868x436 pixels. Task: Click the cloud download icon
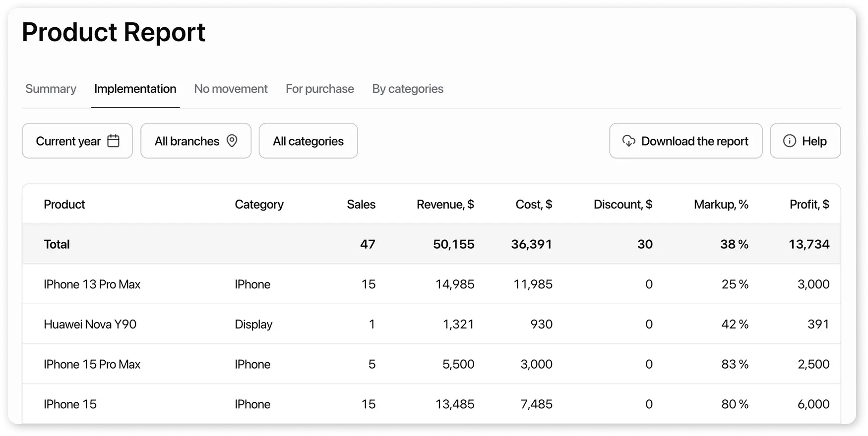[x=628, y=141]
